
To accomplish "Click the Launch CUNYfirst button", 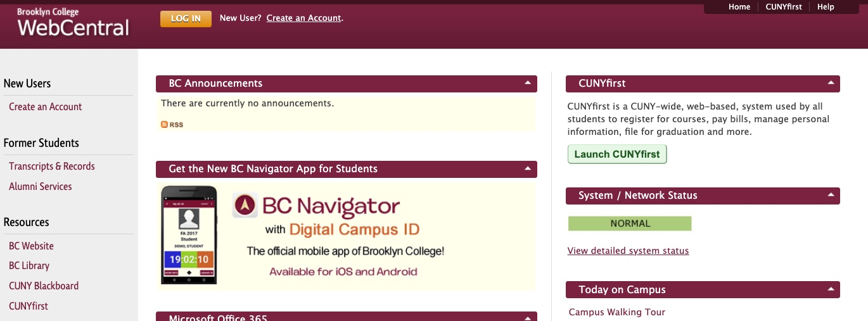I will (616, 154).
